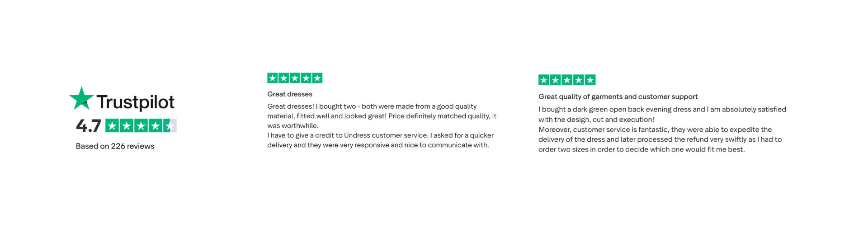This screenshot has width=868, height=231.
Task: Click the 'Undress customer service' credit paragraph
Action: 380,140
